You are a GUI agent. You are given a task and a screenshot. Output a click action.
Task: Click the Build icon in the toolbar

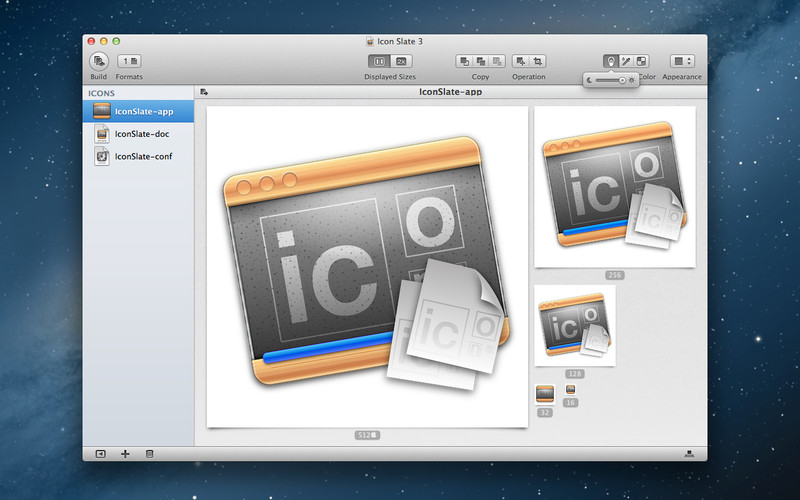pos(98,61)
